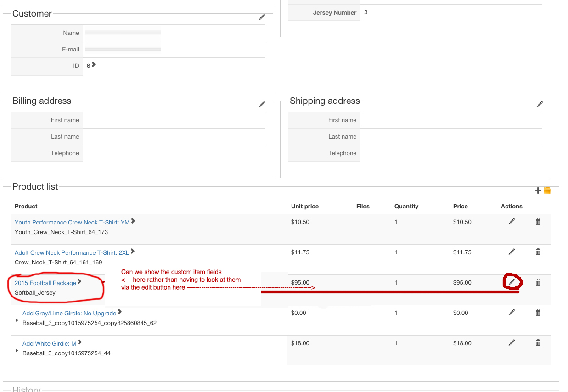This screenshot has height=392, width=568.
Task: Open Youth Performance Crew Neck T-Shirt: YM link
Action: 72,222
